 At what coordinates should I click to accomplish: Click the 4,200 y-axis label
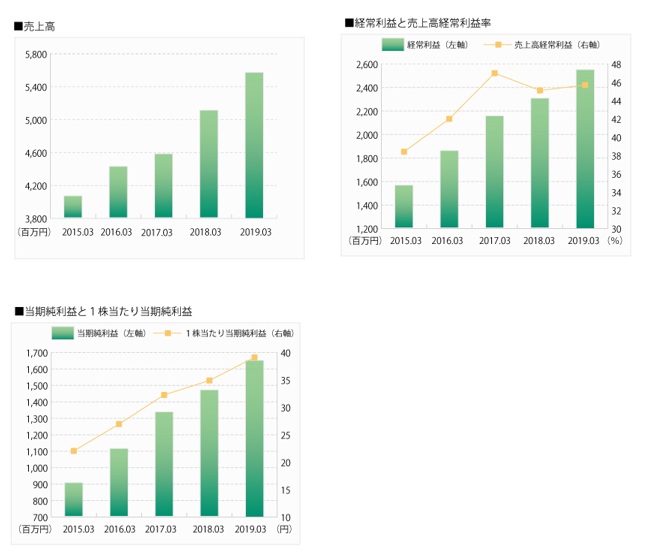pos(36,186)
